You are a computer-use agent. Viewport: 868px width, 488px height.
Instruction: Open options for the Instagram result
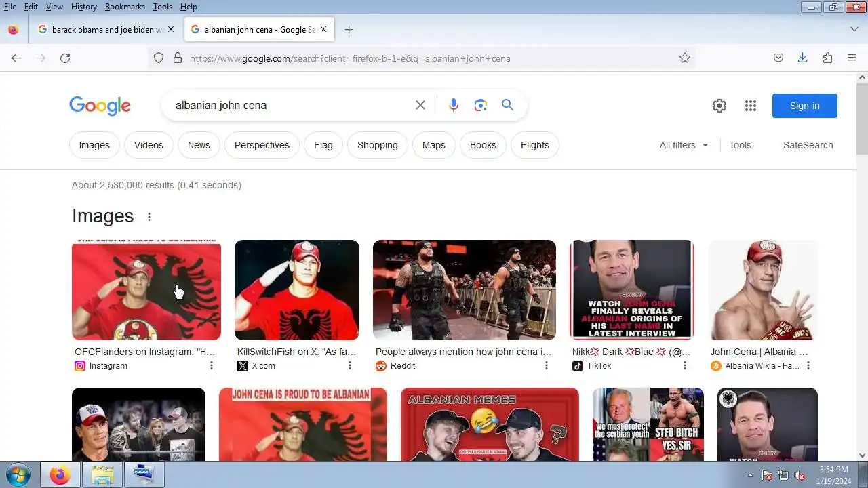(x=212, y=366)
